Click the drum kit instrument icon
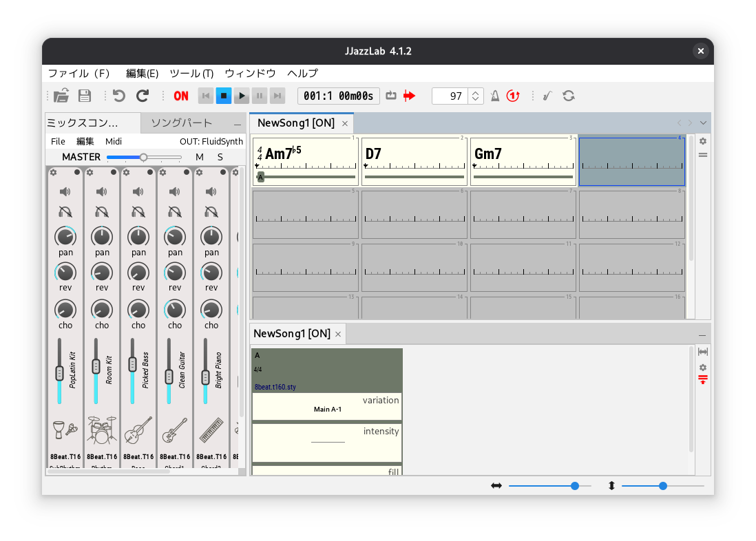This screenshot has height=541, width=756. point(102,429)
